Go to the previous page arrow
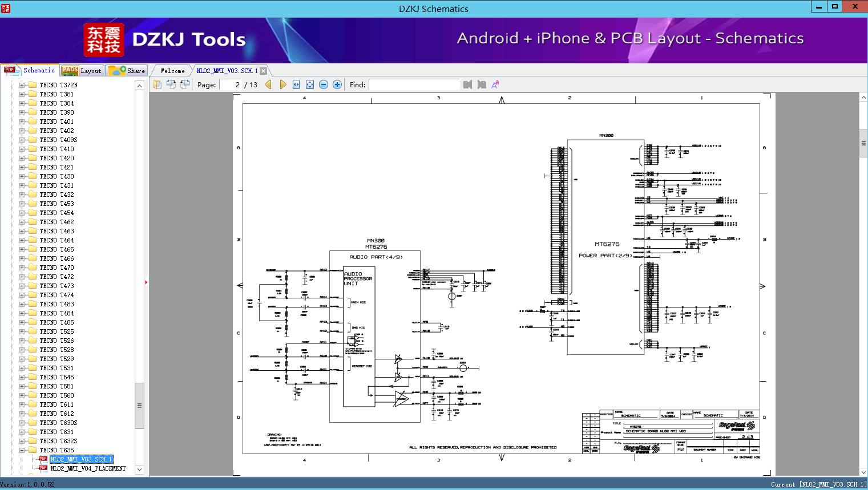The width and height of the screenshot is (868, 490). pyautogui.click(x=268, y=84)
